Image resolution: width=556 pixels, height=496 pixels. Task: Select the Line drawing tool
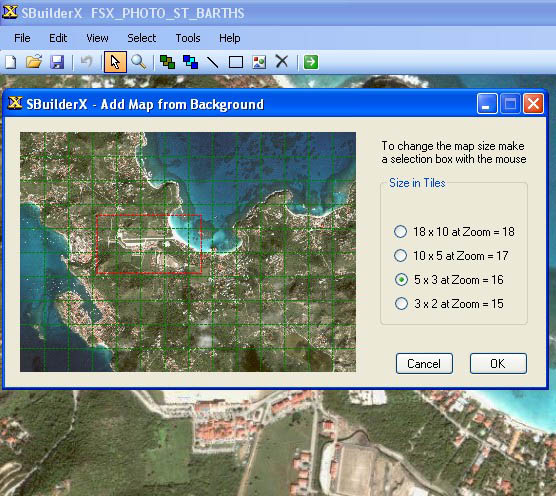(213, 62)
